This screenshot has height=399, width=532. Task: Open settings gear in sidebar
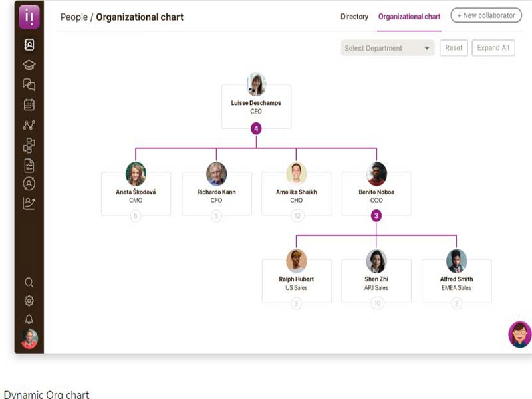click(x=29, y=301)
